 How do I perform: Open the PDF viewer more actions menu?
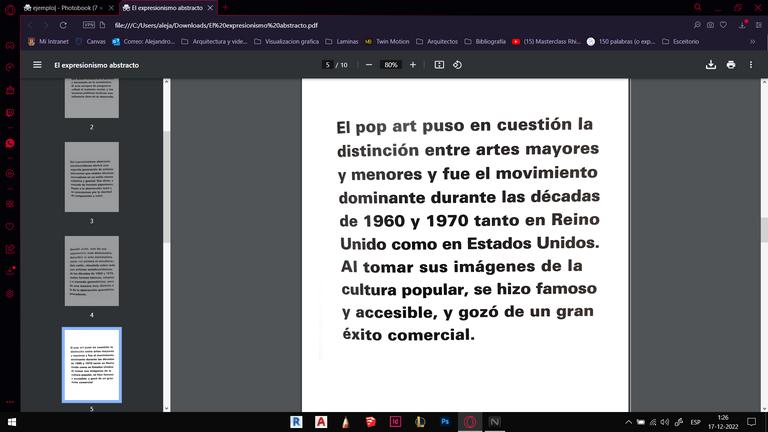pos(751,65)
